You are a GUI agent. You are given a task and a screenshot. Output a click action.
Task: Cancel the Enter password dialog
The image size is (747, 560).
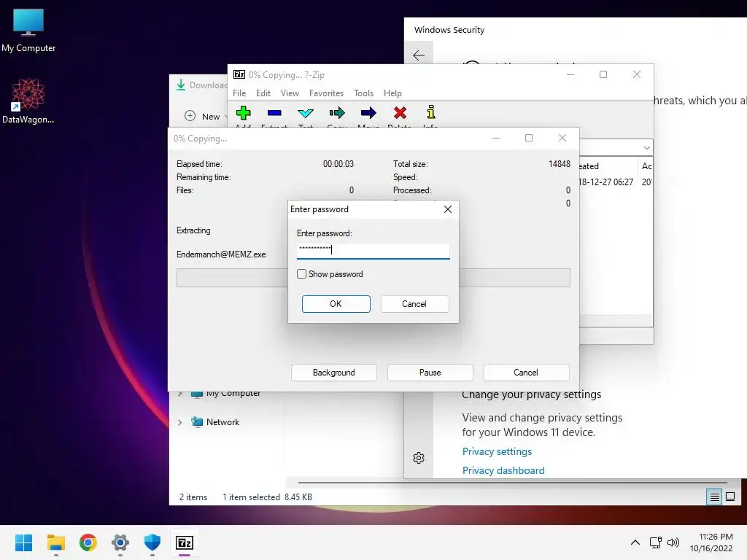point(414,304)
